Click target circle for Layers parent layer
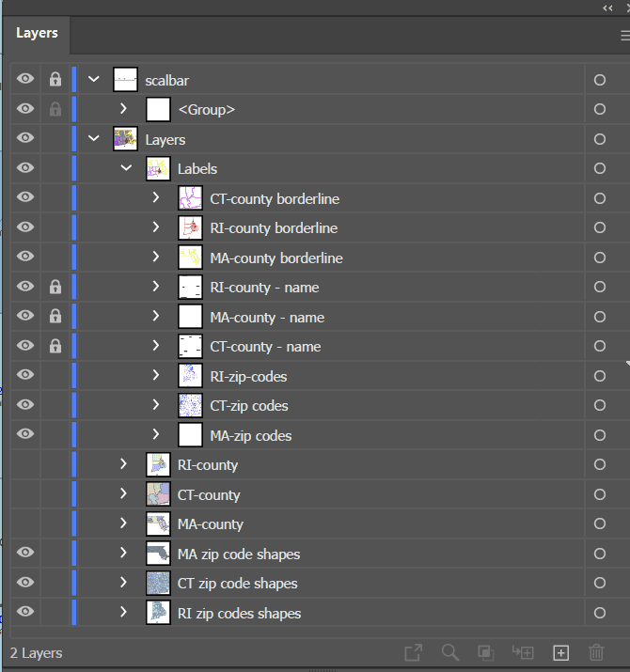The image size is (630, 672). [600, 139]
